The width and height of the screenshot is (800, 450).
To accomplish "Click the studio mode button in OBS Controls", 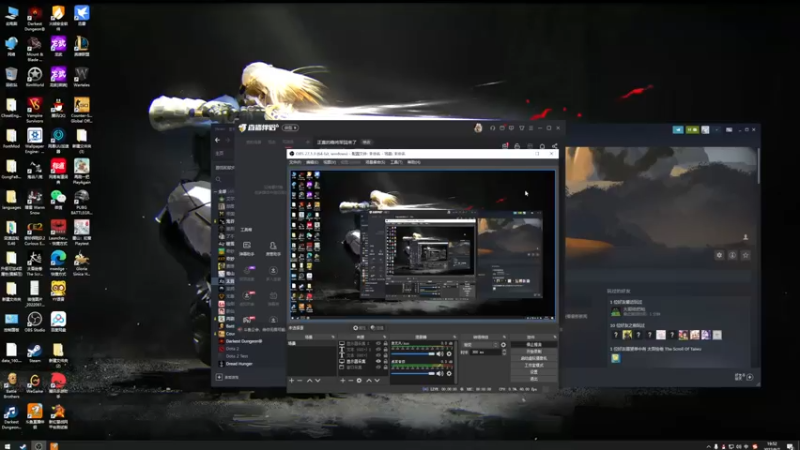I will (534, 365).
